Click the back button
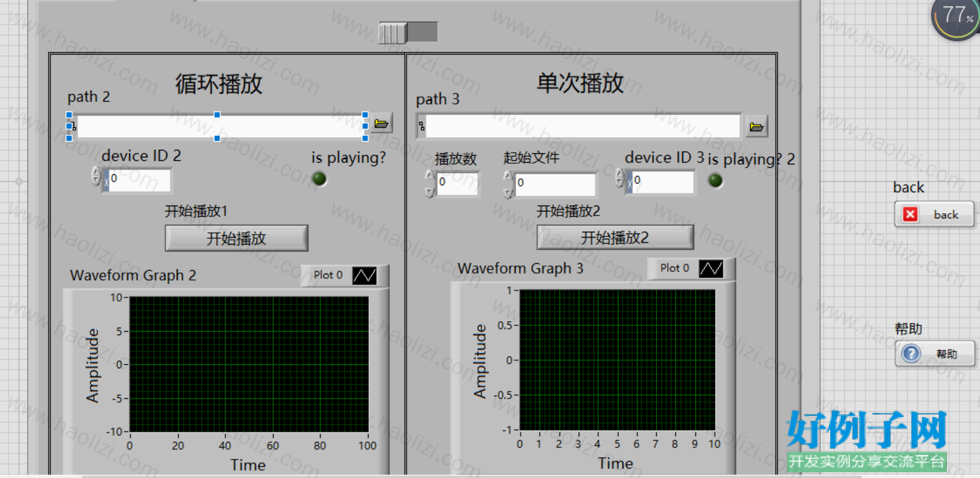Image resolution: width=980 pixels, height=478 pixels. click(x=934, y=214)
